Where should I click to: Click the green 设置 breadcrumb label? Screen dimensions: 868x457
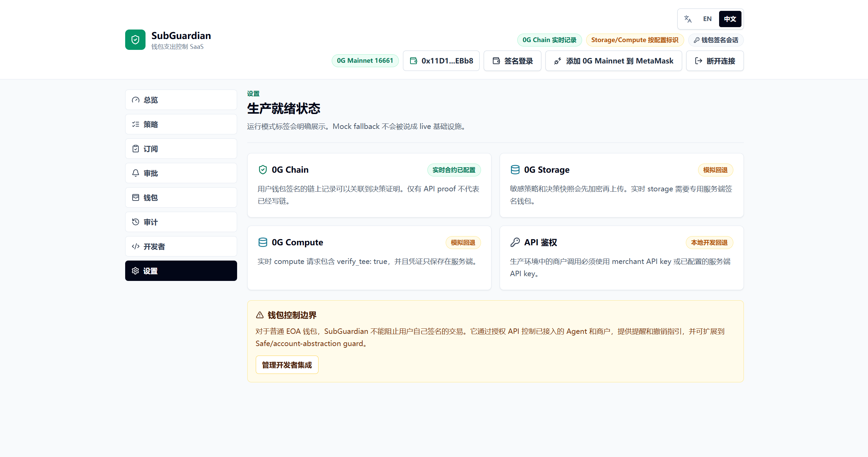[x=253, y=94]
